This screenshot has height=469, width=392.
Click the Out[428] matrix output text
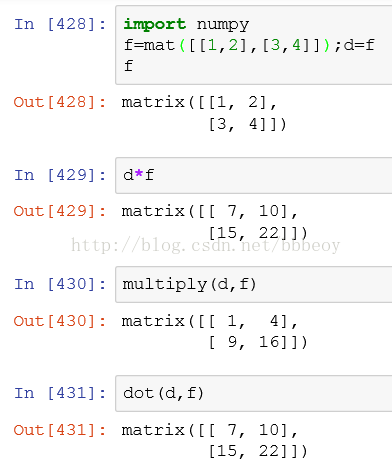tap(204, 113)
